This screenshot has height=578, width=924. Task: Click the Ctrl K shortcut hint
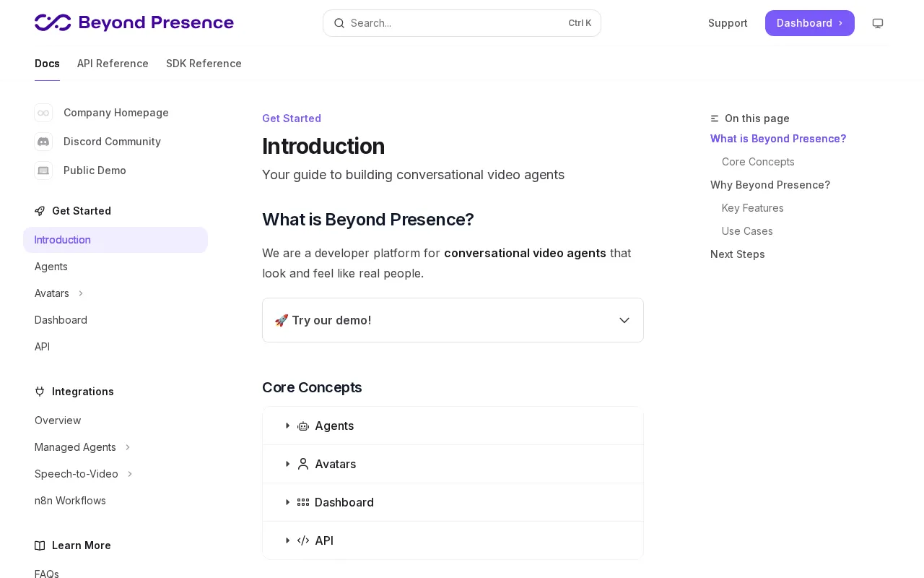click(580, 23)
